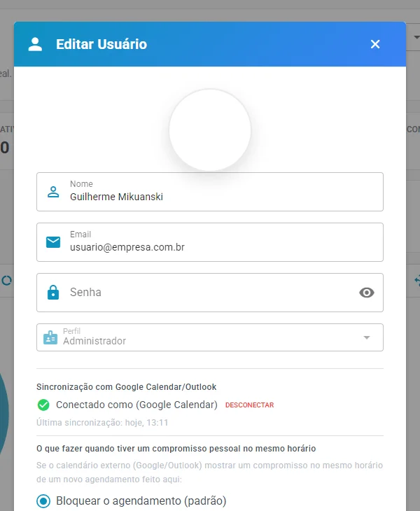
Task: Click Conectado como (Google Calendar) text
Action: (x=137, y=405)
